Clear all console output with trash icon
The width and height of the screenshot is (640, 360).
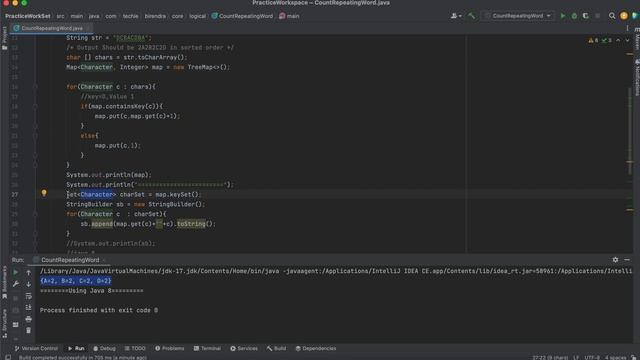pyautogui.click(x=29, y=330)
